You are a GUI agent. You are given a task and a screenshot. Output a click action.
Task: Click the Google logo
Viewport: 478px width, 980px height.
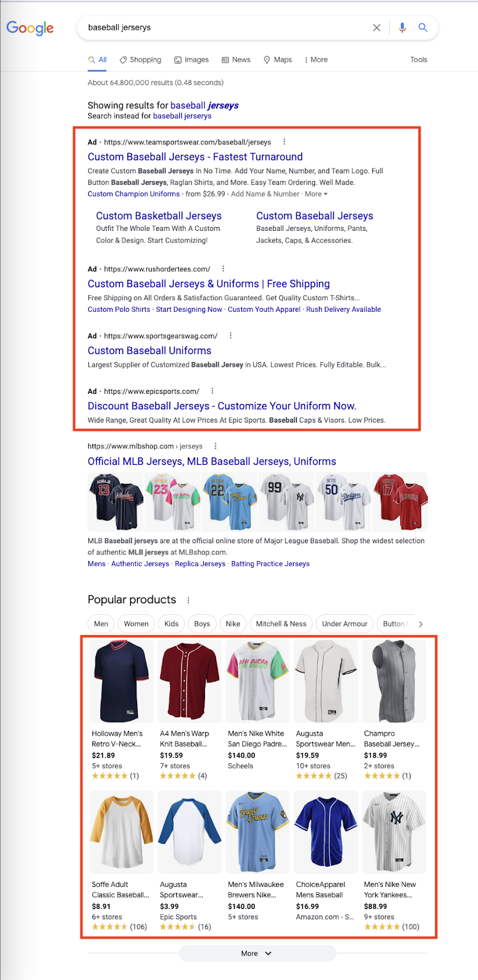(x=30, y=28)
